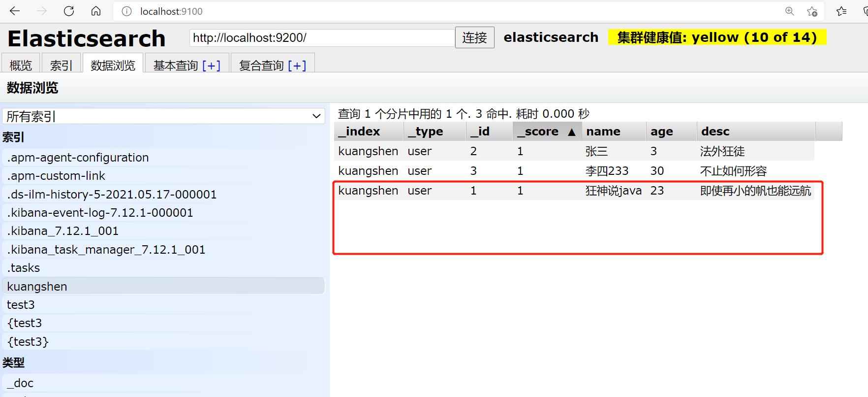Select the .tasks index
Viewport: 868px width, 397px height.
point(163,268)
